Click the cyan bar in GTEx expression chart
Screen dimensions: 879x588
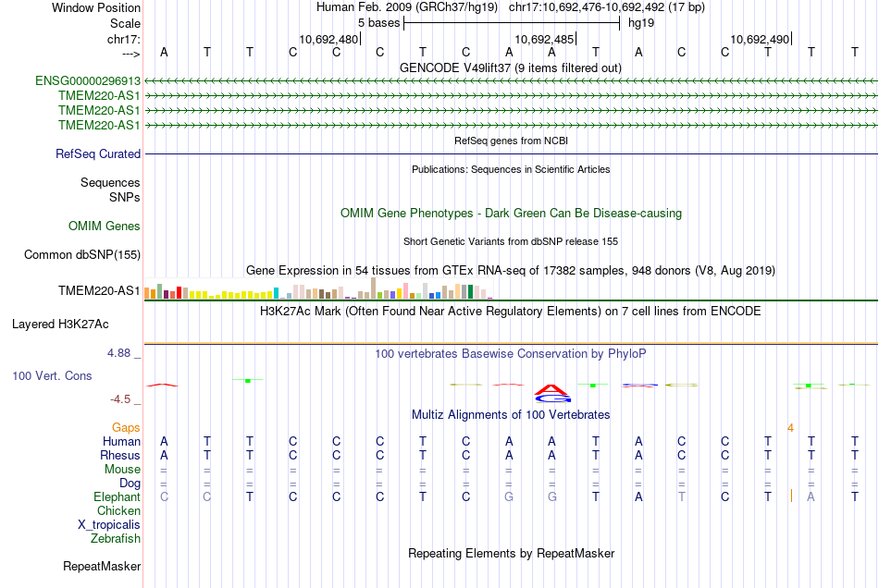(x=276, y=293)
